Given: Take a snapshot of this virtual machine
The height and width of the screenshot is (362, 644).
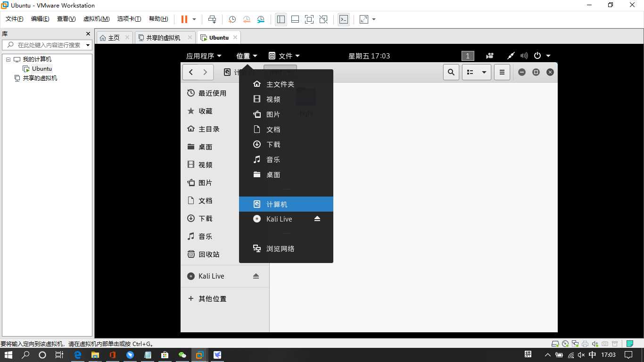Looking at the screenshot, I should point(232,19).
